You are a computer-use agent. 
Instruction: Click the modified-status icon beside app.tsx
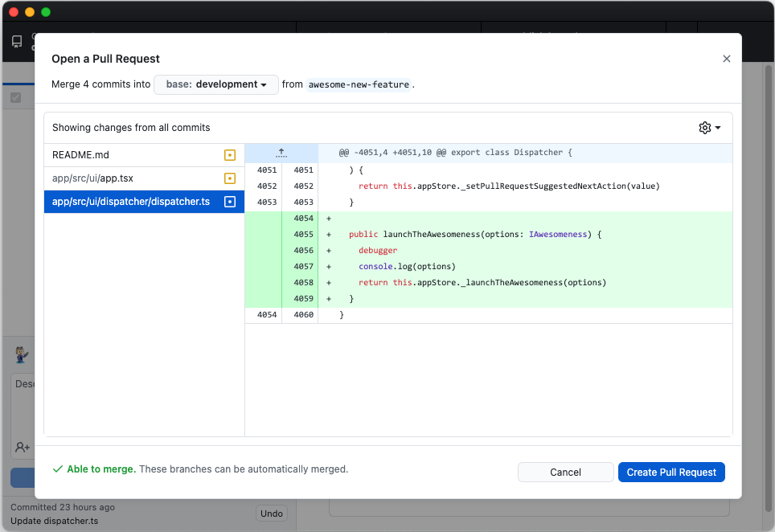[230, 178]
